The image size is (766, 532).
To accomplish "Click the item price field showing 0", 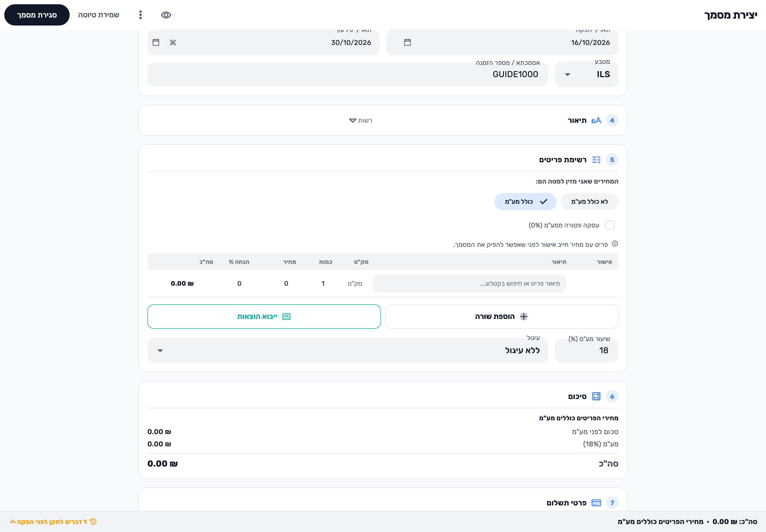I will (286, 283).
